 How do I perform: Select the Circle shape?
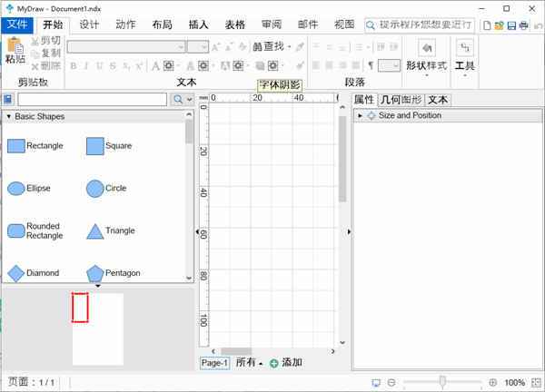point(106,189)
